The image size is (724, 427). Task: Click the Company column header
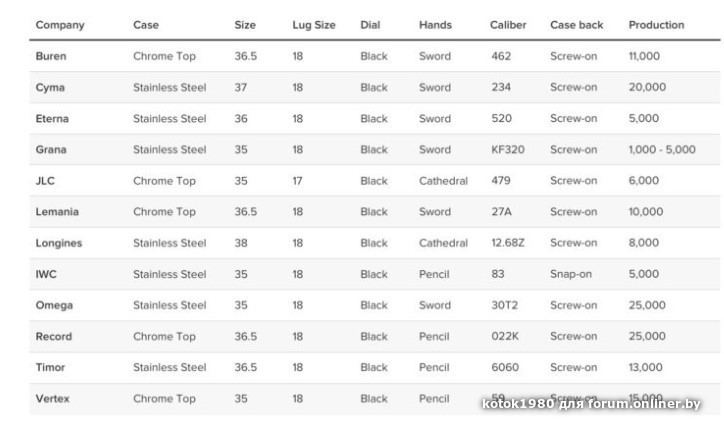pos(60,24)
